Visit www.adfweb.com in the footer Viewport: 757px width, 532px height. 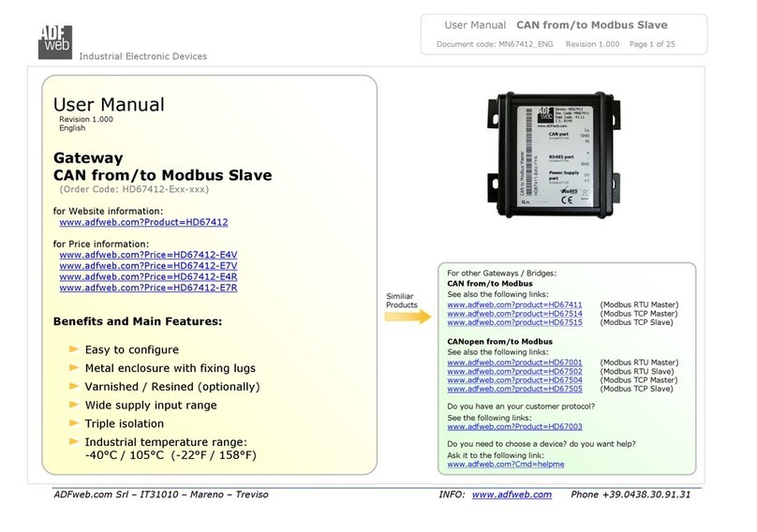click(x=512, y=495)
